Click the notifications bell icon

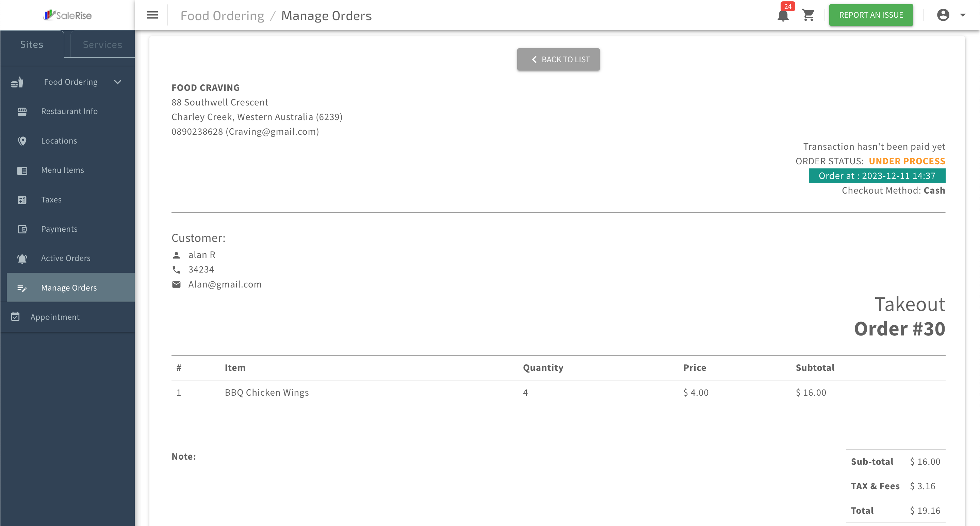783,16
